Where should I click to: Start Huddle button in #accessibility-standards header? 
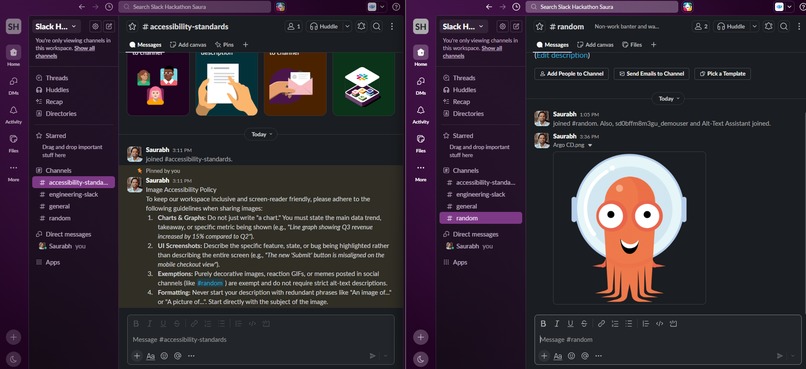coord(324,26)
